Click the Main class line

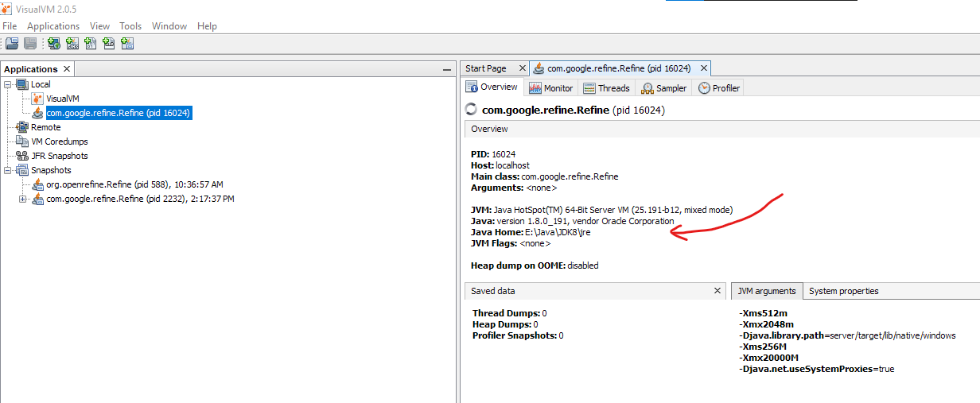point(545,176)
